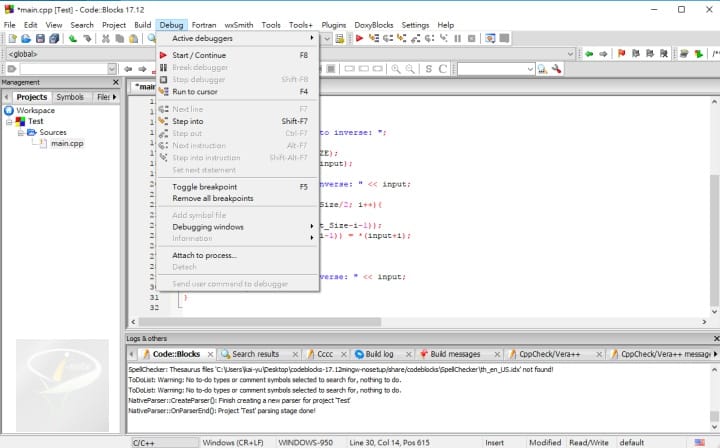Click Attach to process menu entry
The image size is (720, 448).
coord(204,255)
